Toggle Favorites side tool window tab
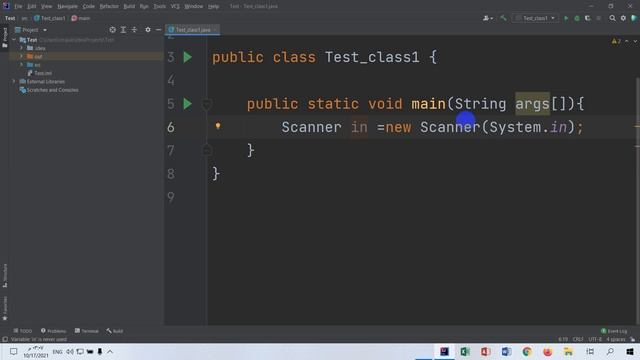Viewport: 640px width, 360px height. pos(5,308)
